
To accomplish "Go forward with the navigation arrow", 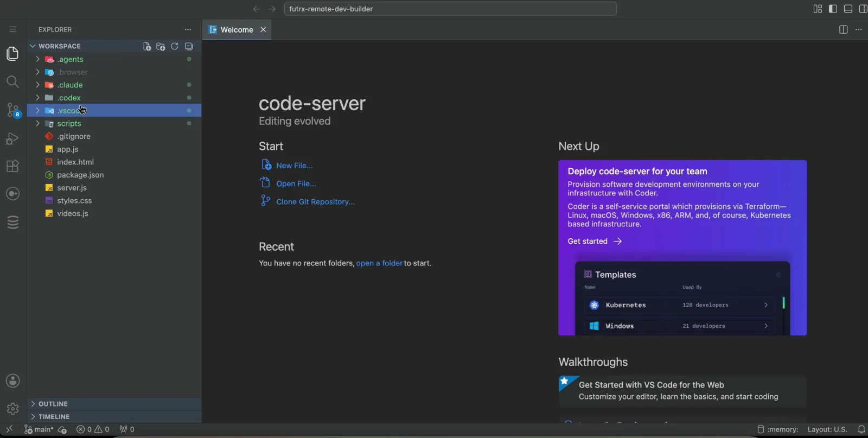I will tap(272, 9).
